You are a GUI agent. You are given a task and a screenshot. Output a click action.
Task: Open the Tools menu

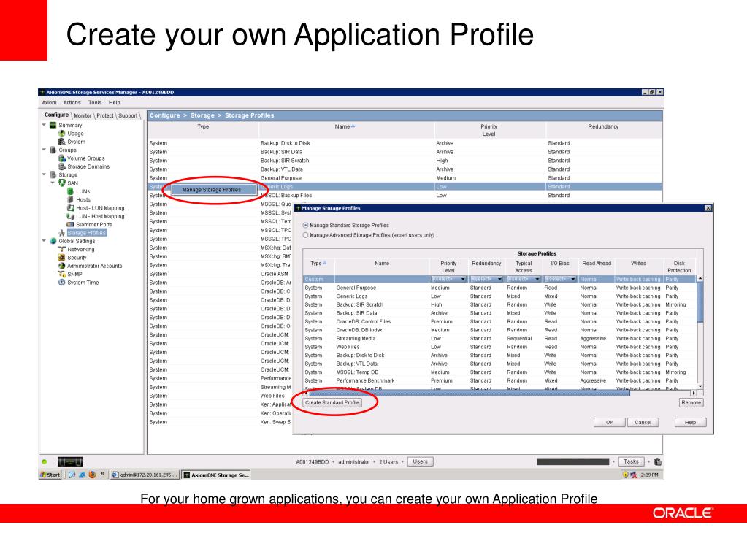click(95, 102)
